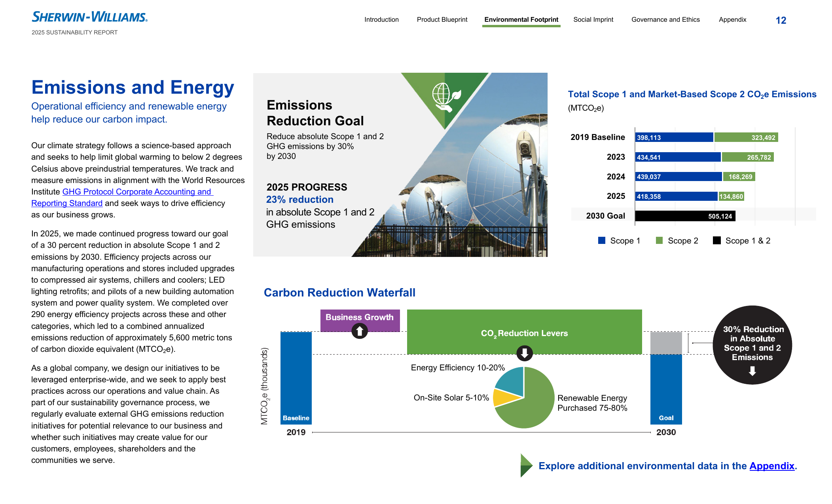Click page number 12
This screenshot has height=504, width=832.
tap(781, 20)
